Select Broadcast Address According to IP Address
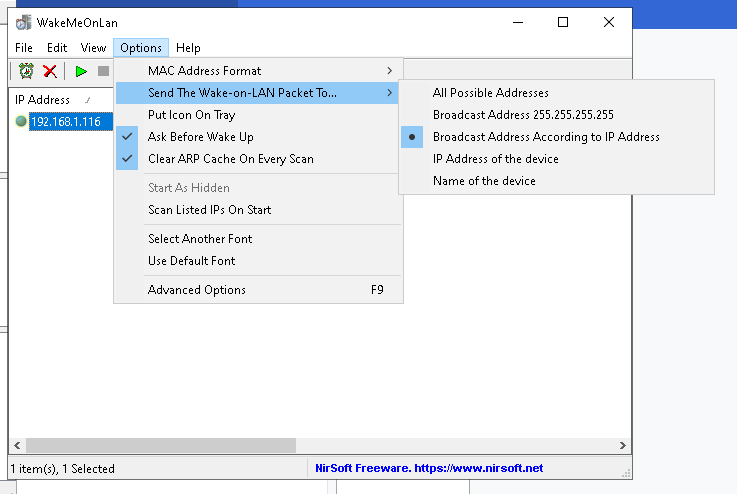 [546, 137]
